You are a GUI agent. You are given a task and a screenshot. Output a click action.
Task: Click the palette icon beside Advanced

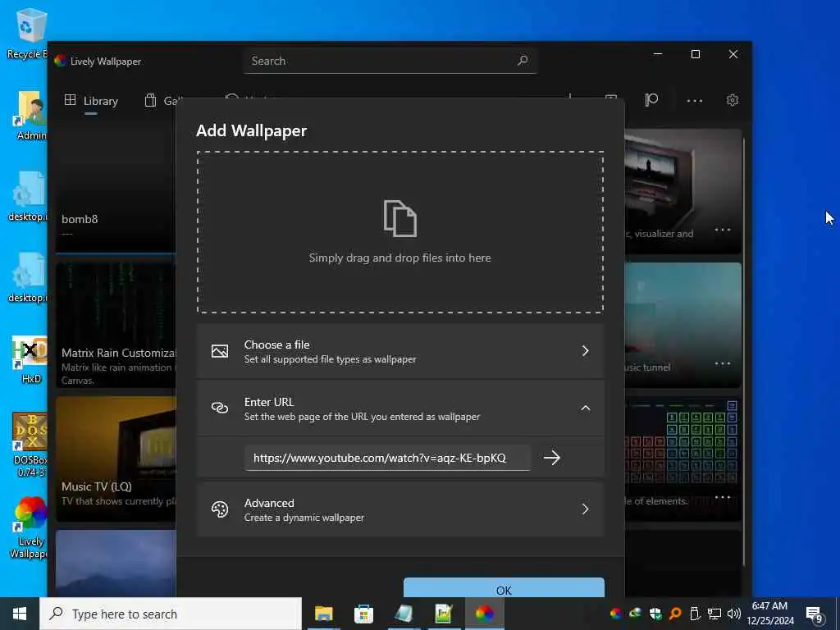coord(220,509)
